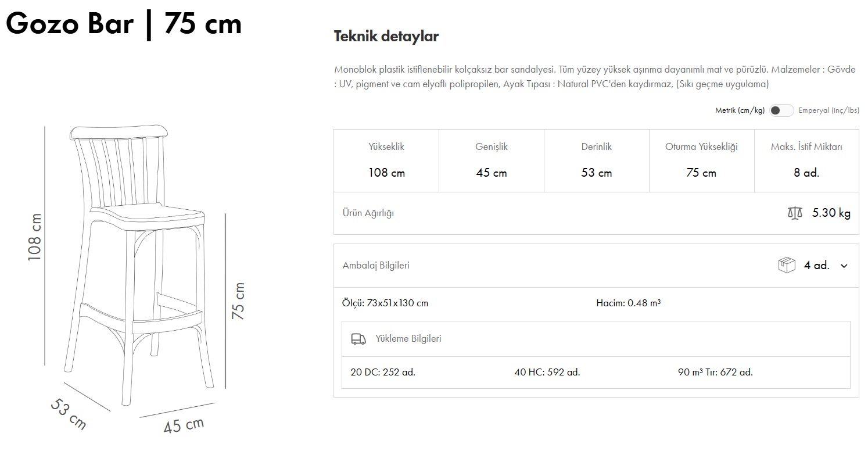The width and height of the screenshot is (868, 458).
Task: Open the "4 ad." package quantity selector
Action: click(x=816, y=266)
